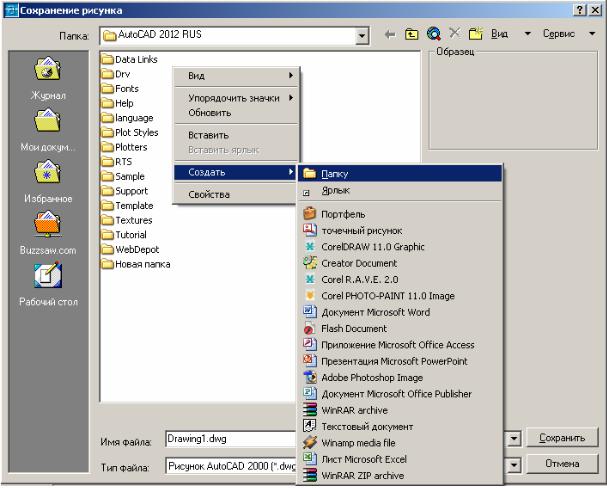Create a new Flash Document
The height and width of the screenshot is (488, 607).
coord(400,328)
